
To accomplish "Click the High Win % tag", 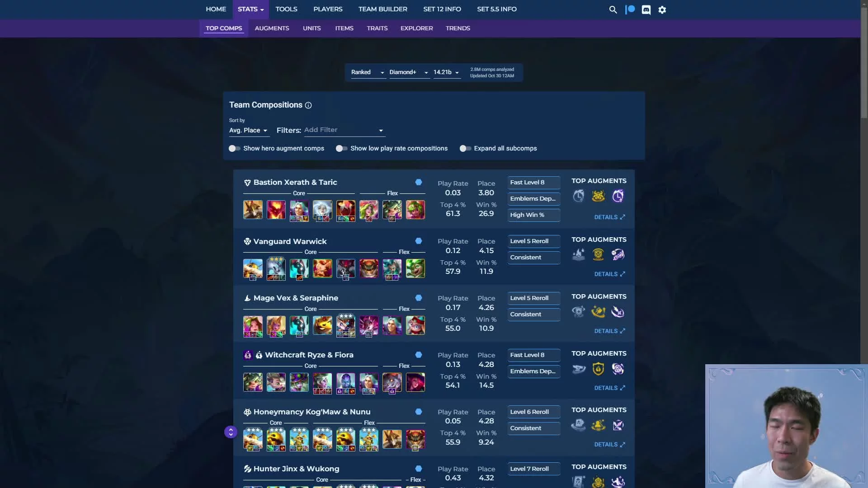I will tap(533, 215).
